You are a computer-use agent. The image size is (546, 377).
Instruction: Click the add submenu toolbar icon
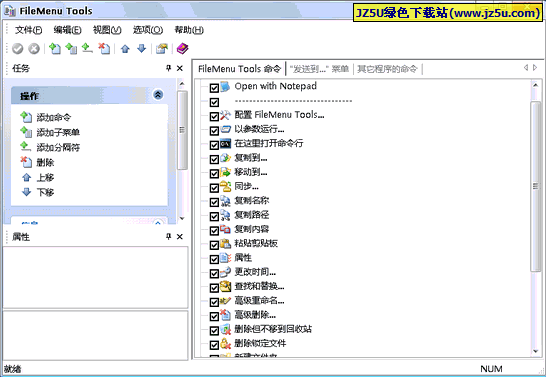(x=71, y=48)
